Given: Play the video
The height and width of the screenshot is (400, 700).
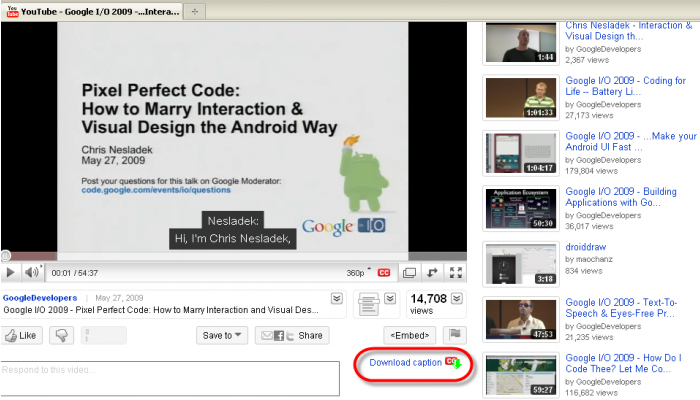Looking at the screenshot, I should (x=10, y=272).
